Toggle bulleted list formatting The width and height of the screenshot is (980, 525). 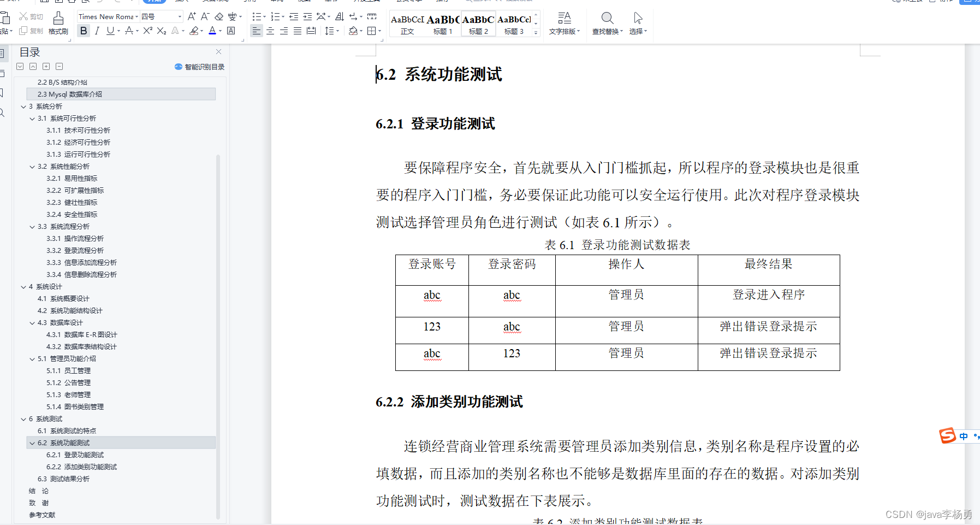256,17
